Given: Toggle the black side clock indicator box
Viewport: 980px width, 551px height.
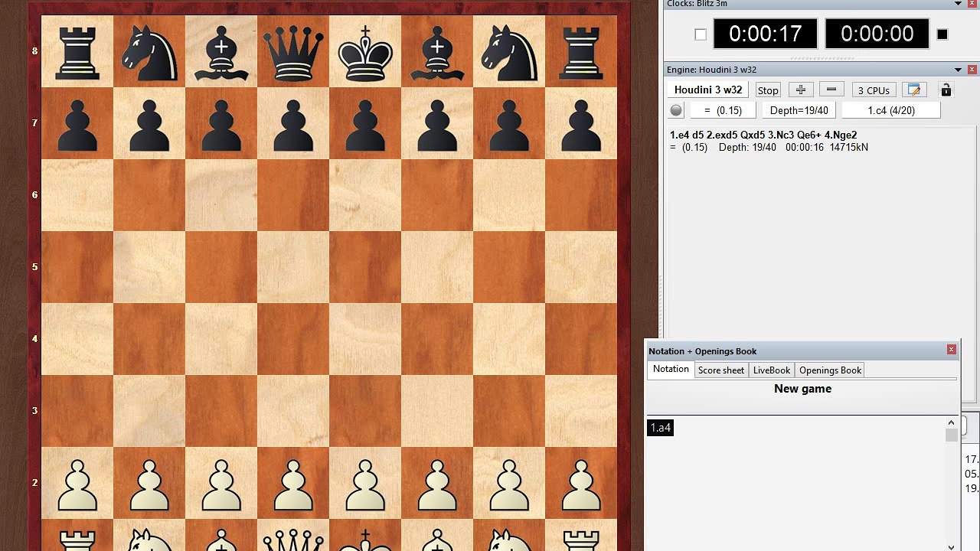Looking at the screenshot, I should point(942,34).
